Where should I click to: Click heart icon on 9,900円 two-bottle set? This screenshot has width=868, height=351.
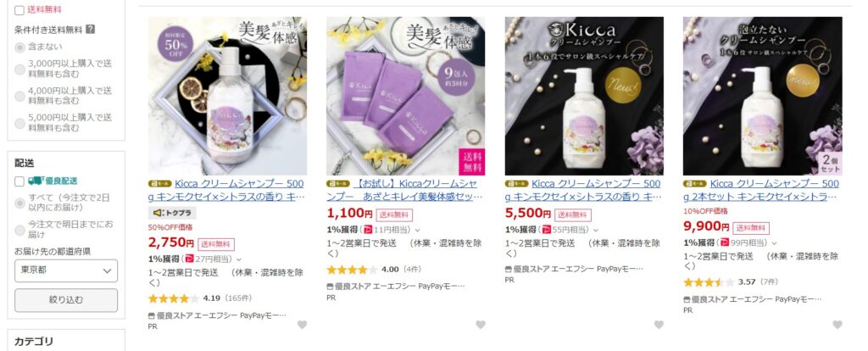pyautogui.click(x=837, y=325)
